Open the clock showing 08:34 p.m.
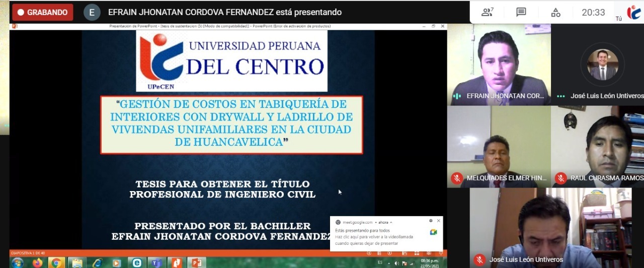The width and height of the screenshot is (644, 268). pos(430,263)
